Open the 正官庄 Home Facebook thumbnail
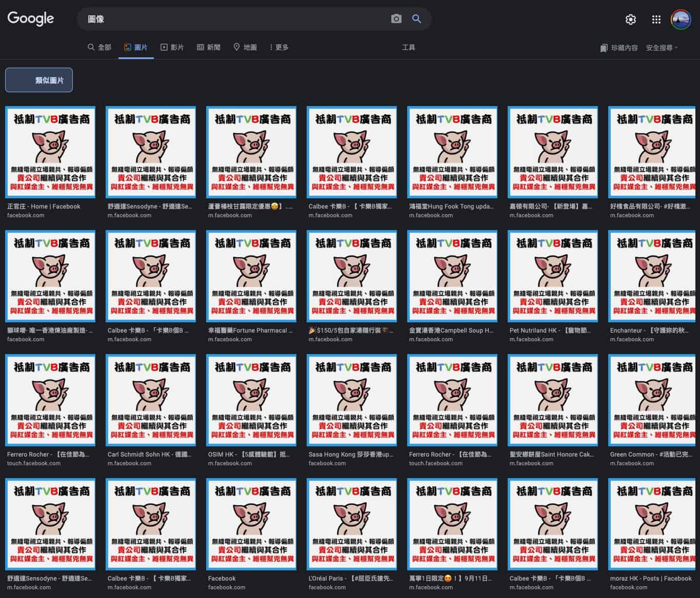 (x=50, y=152)
